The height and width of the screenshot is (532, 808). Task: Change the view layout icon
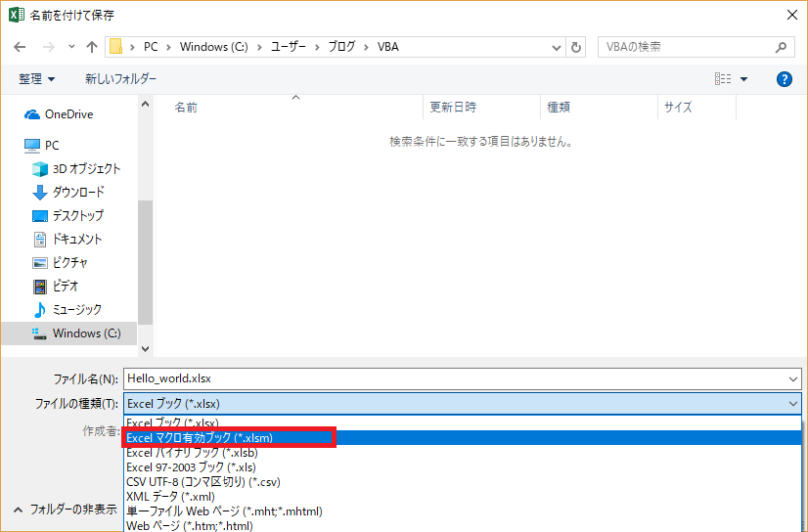click(723, 79)
